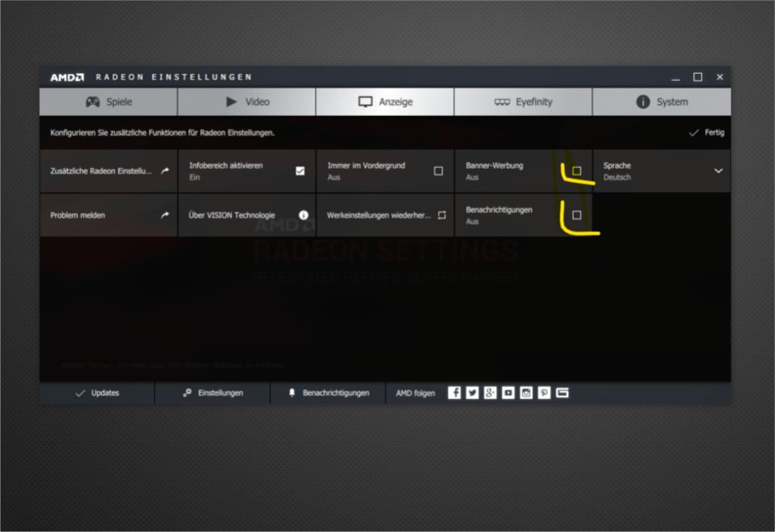
Task: Enable Immer im Vordergrund checkbox
Action: tap(439, 171)
